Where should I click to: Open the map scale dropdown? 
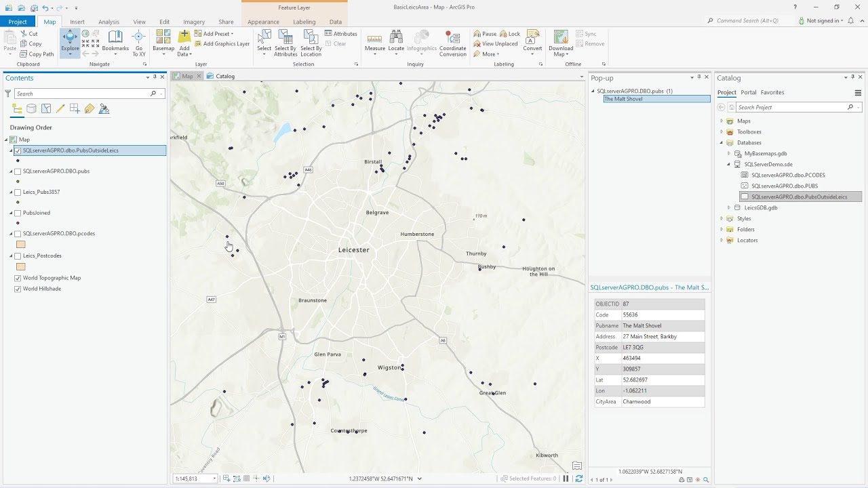coord(214,479)
